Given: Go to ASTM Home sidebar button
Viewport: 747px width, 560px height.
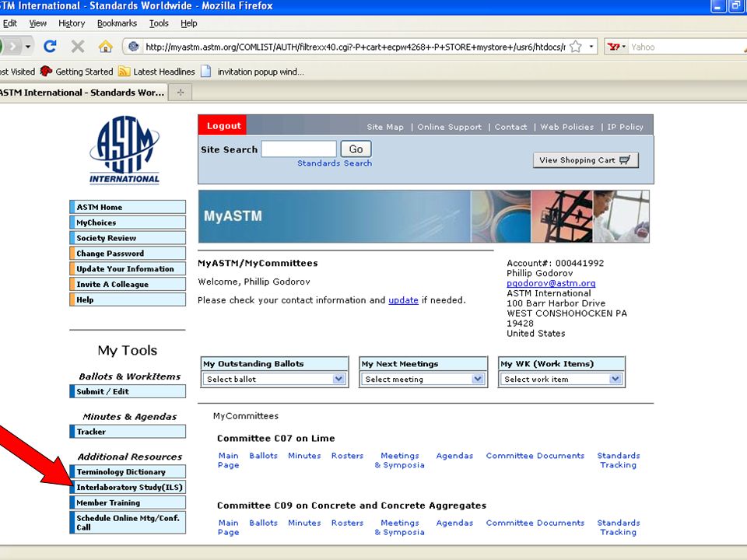Looking at the screenshot, I should tap(128, 207).
